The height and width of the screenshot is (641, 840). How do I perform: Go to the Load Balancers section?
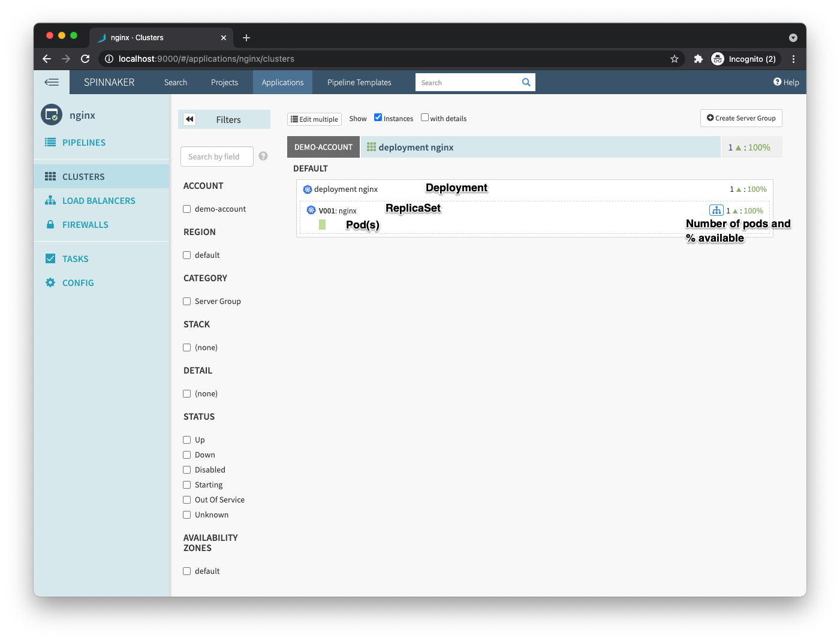pos(99,201)
